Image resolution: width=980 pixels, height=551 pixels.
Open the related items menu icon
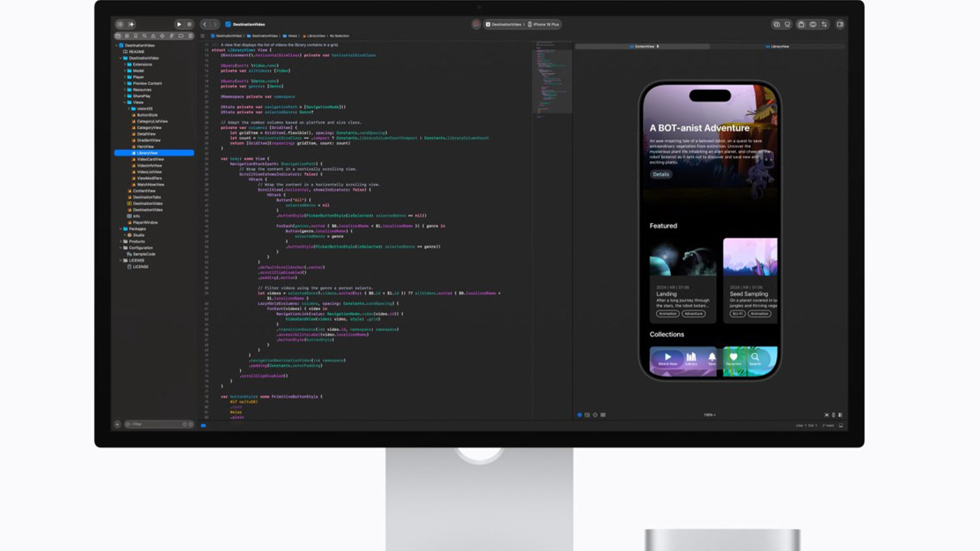tap(203, 36)
